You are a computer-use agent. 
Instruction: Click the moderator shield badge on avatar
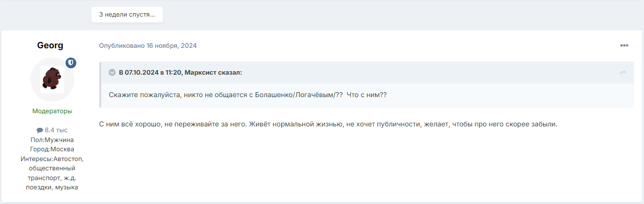click(x=71, y=63)
